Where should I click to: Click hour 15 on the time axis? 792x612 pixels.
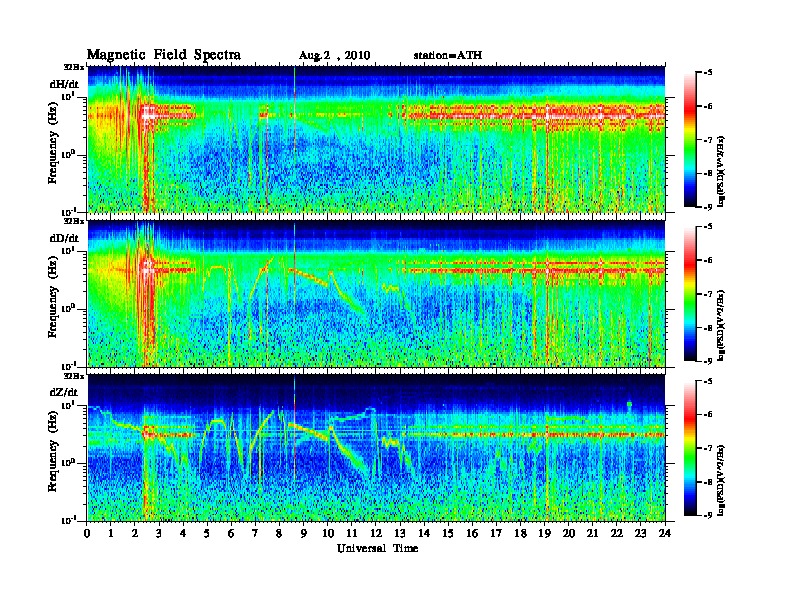(448, 533)
